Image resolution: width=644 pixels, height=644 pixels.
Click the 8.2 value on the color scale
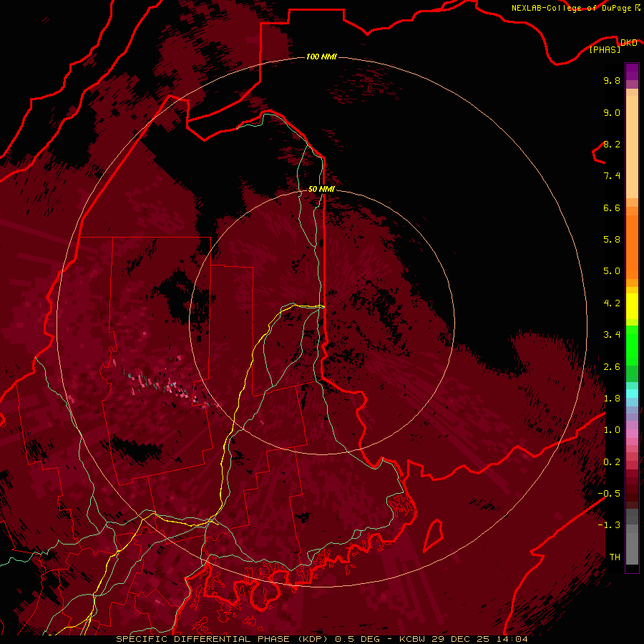(612, 144)
